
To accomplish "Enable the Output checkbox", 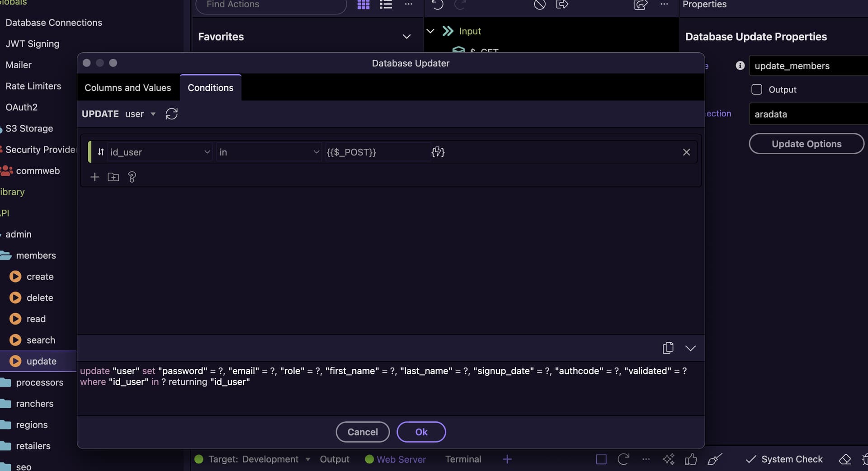I will tap(756, 89).
